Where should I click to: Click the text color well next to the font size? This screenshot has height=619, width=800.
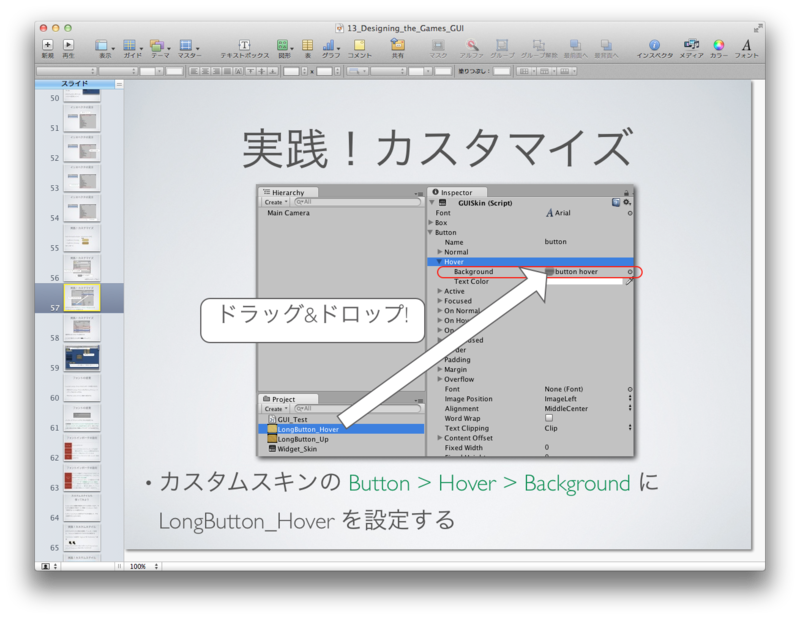(x=174, y=71)
